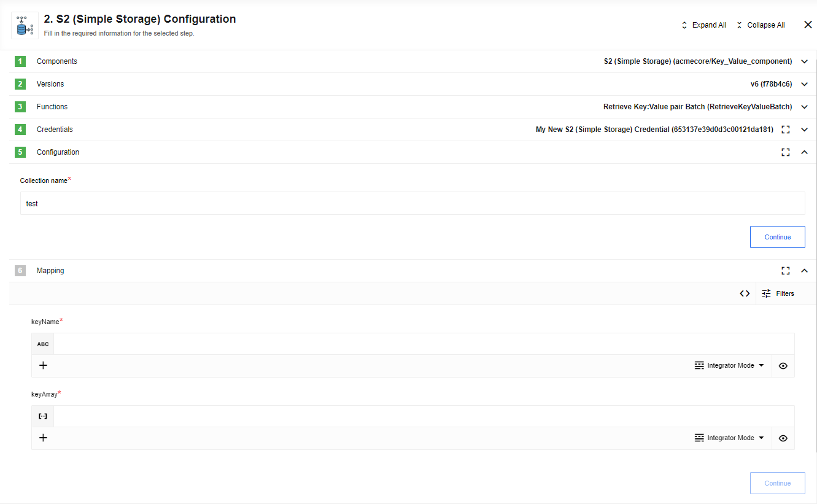
Task: Click the fullscreen icon in Mapping header
Action: (x=785, y=271)
